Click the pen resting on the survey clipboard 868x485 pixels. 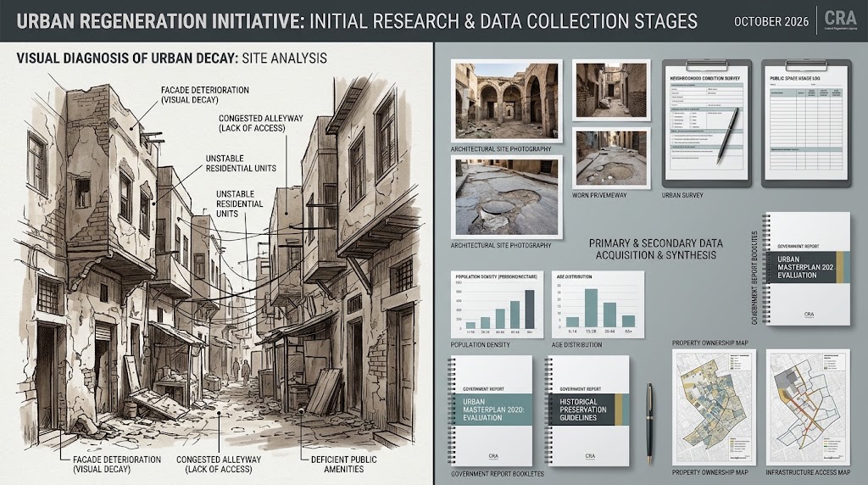(x=728, y=136)
